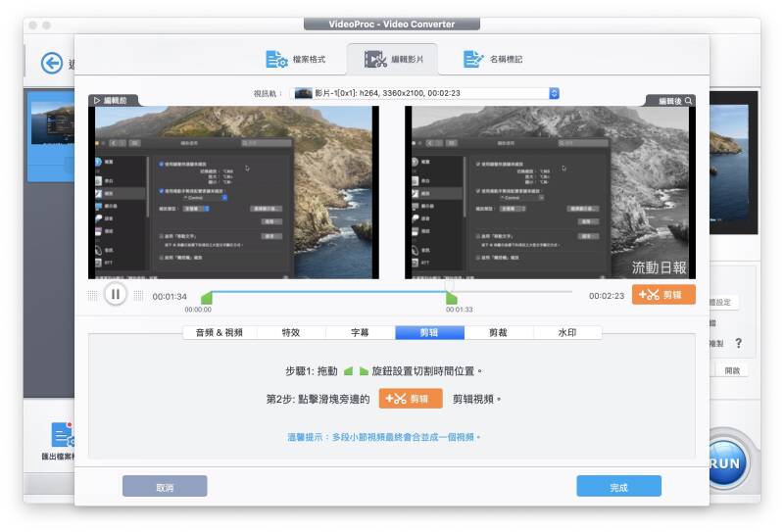Go back with the blue arrow button
The image size is (784, 532).
52,63
